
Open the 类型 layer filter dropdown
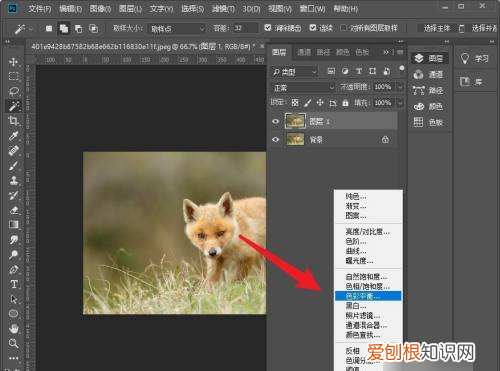tap(294, 71)
